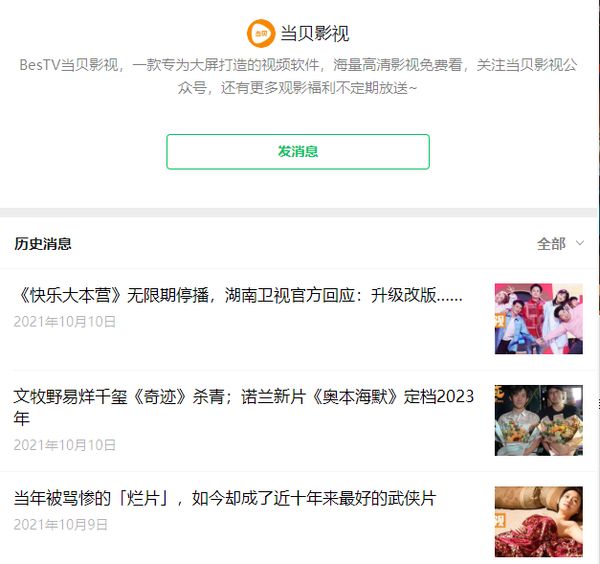Expand the chevron arrow next to 全部
This screenshot has height=564, width=600.
point(580,243)
